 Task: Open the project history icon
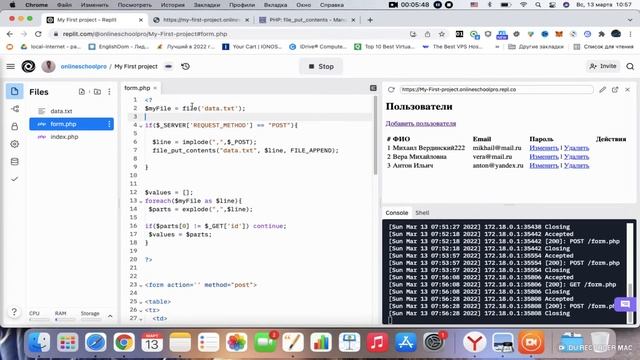(185, 66)
